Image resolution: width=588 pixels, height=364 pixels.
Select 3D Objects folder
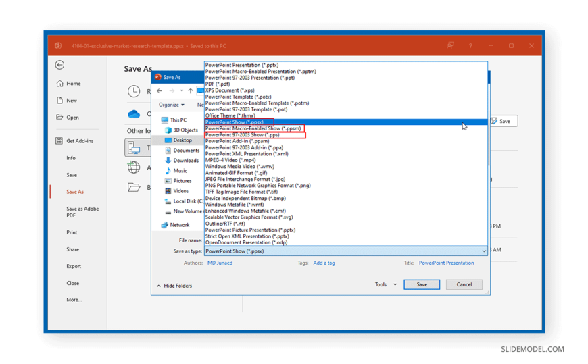coord(181,130)
